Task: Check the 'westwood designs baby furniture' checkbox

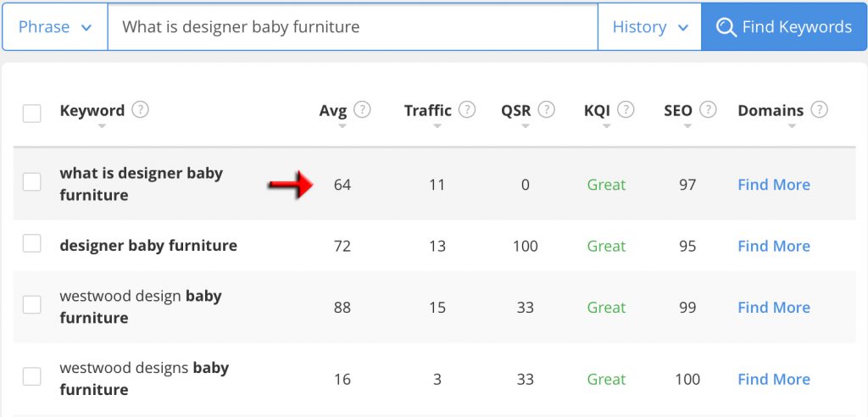Action: click(31, 376)
